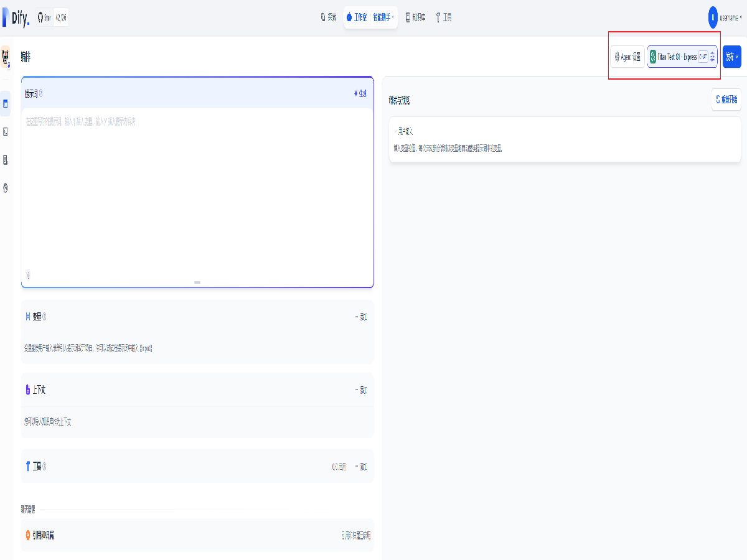Click 生成 to auto-generate the prompt
747x560 pixels.
tap(360, 94)
